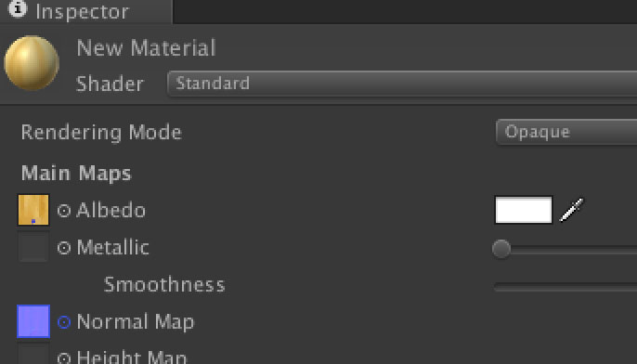Viewport: 637px width, 364px height.
Task: Open the Height Map texture picker circle
Action: [64, 358]
